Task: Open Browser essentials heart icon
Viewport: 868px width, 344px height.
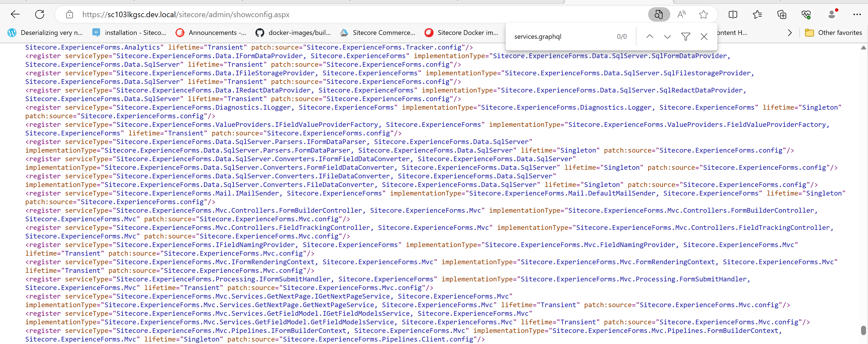Action: pos(806,14)
